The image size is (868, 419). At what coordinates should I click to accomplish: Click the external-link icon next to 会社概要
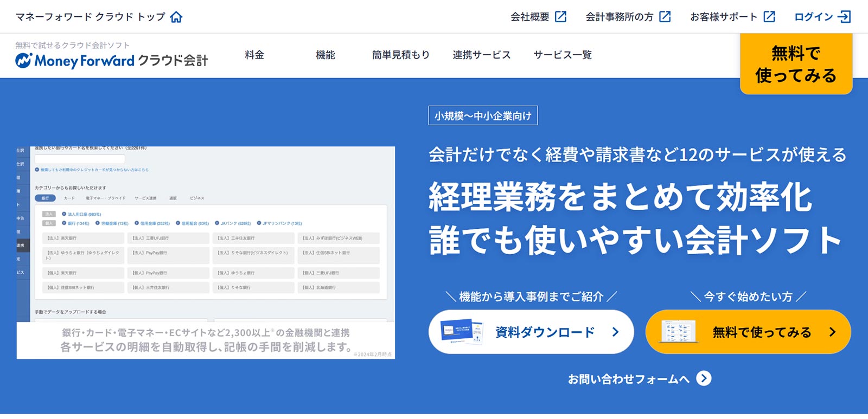click(x=560, y=17)
